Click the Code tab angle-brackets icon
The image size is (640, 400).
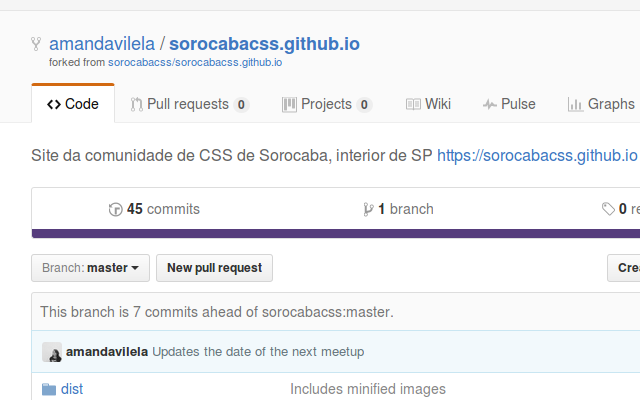54,104
